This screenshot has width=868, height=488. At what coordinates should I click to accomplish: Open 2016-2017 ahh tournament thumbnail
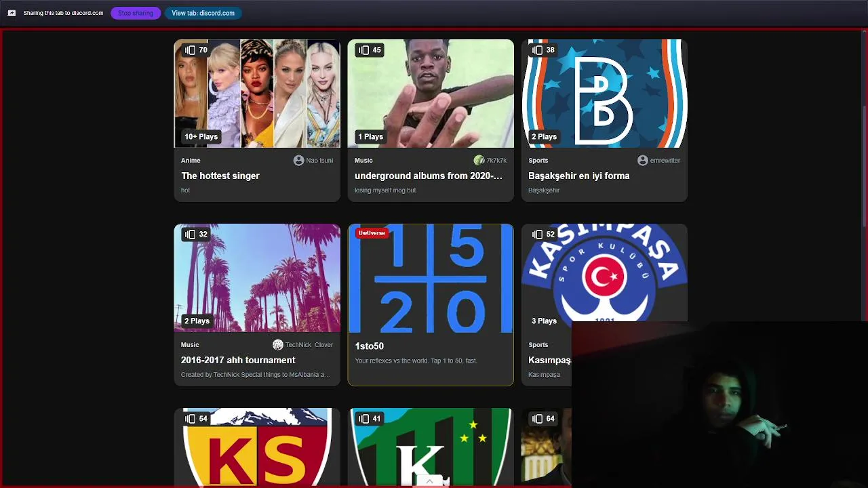click(257, 278)
